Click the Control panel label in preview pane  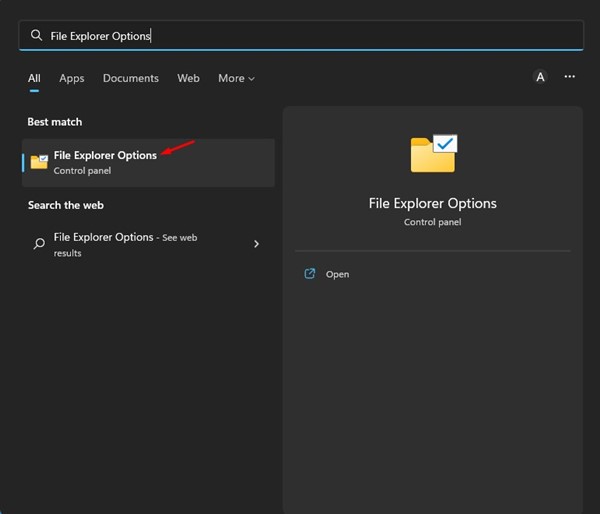coord(432,222)
